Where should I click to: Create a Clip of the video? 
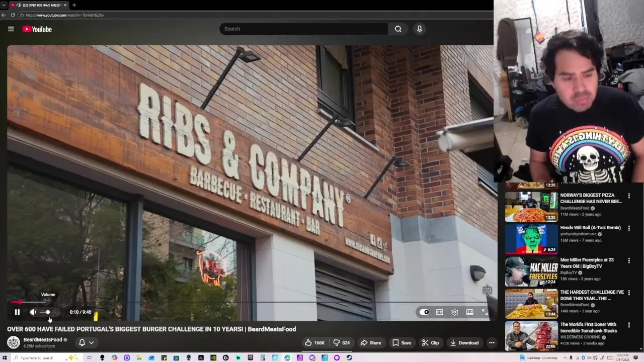(430, 343)
